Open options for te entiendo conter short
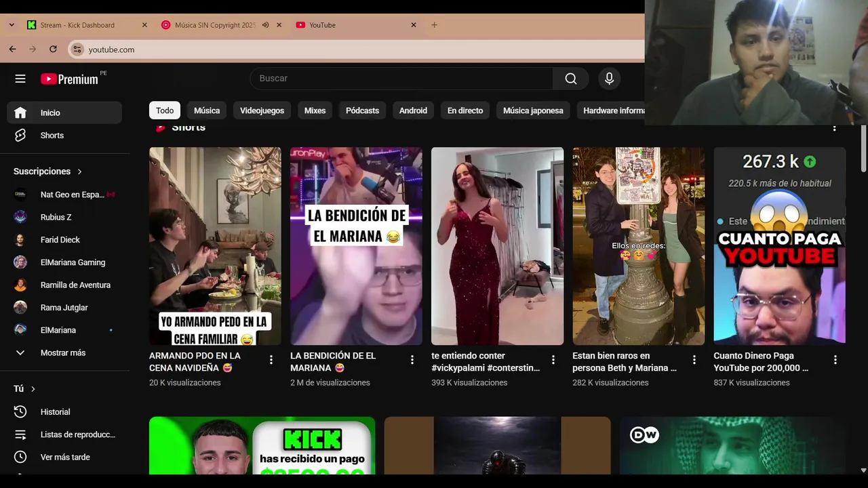Screen dimensions: 868x488 point(553,360)
